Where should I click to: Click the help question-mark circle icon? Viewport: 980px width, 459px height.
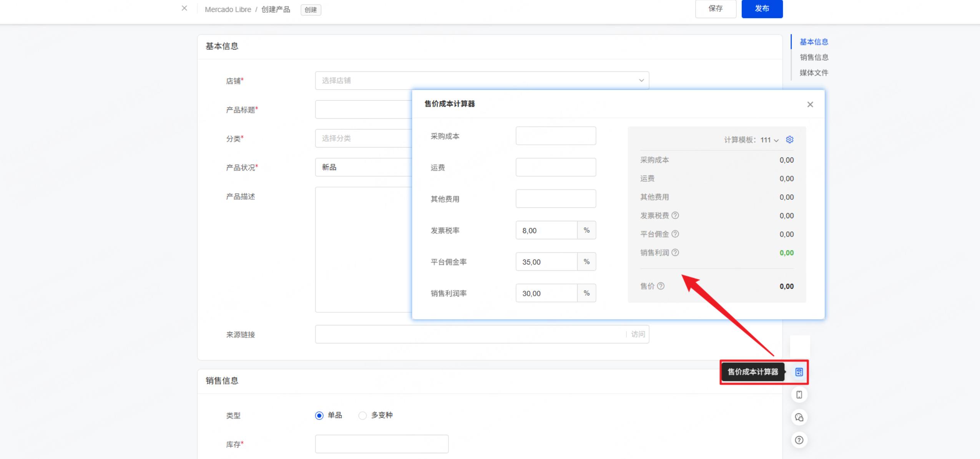pyautogui.click(x=799, y=440)
